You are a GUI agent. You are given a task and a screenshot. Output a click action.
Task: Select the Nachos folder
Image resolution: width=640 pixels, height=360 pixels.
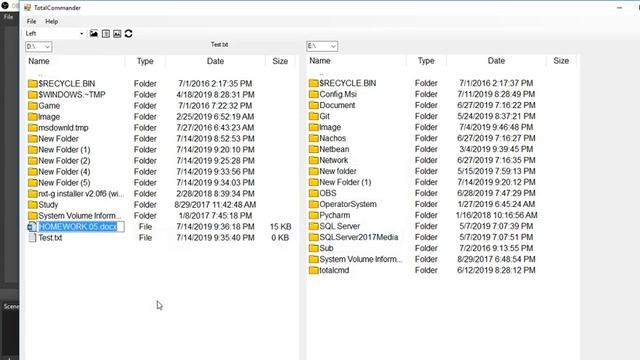(328, 138)
